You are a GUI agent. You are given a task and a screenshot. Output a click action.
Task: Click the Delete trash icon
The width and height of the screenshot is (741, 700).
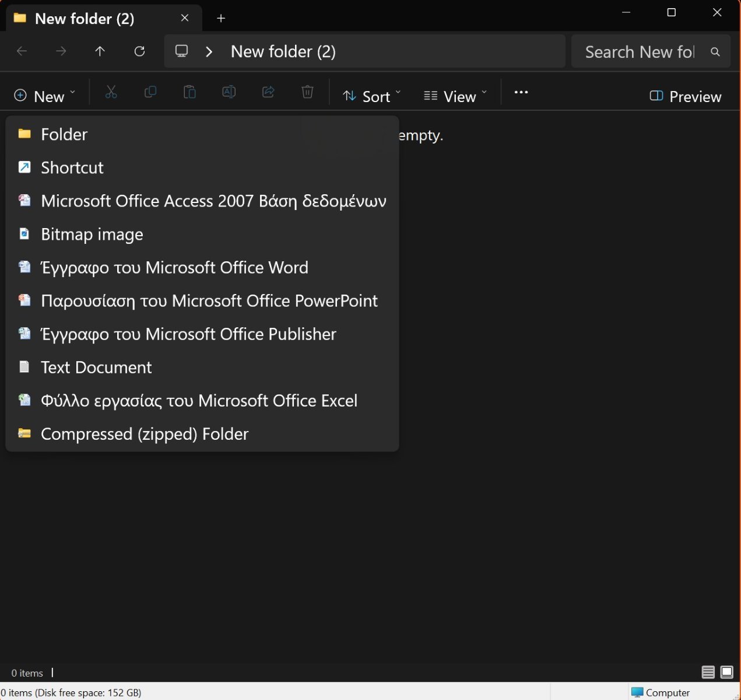[308, 92]
